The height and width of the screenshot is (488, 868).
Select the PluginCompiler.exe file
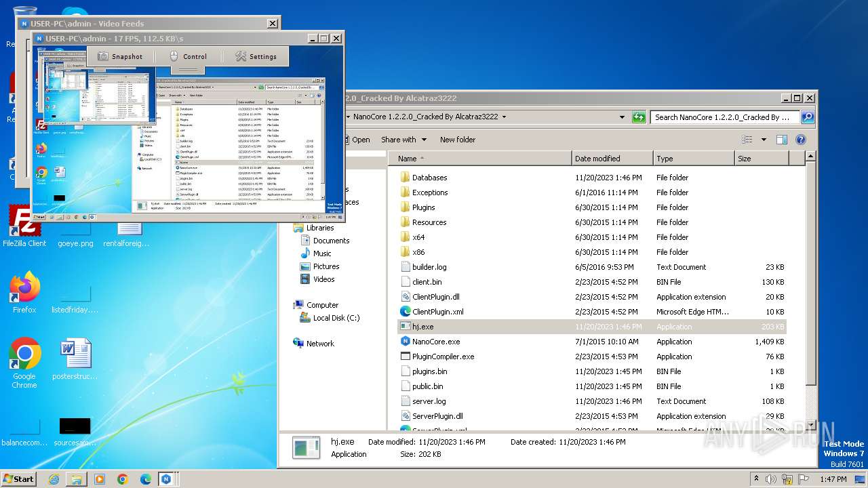click(x=591, y=357)
